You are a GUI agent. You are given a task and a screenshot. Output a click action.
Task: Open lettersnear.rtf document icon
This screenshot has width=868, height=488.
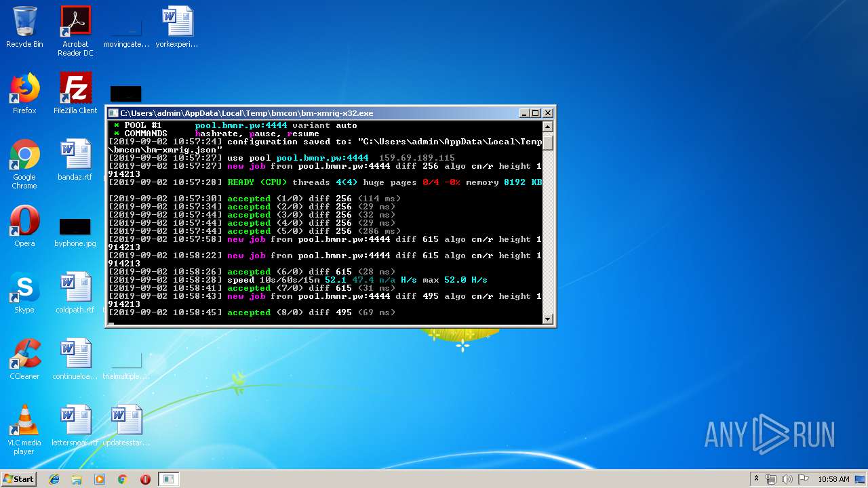(75, 426)
